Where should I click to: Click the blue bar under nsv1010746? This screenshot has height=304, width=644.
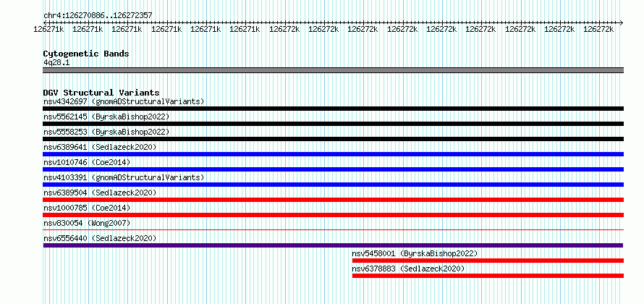(x=333, y=169)
